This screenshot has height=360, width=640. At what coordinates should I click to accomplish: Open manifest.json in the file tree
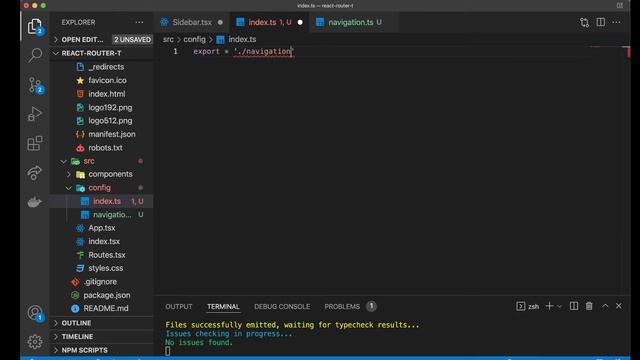pos(112,134)
